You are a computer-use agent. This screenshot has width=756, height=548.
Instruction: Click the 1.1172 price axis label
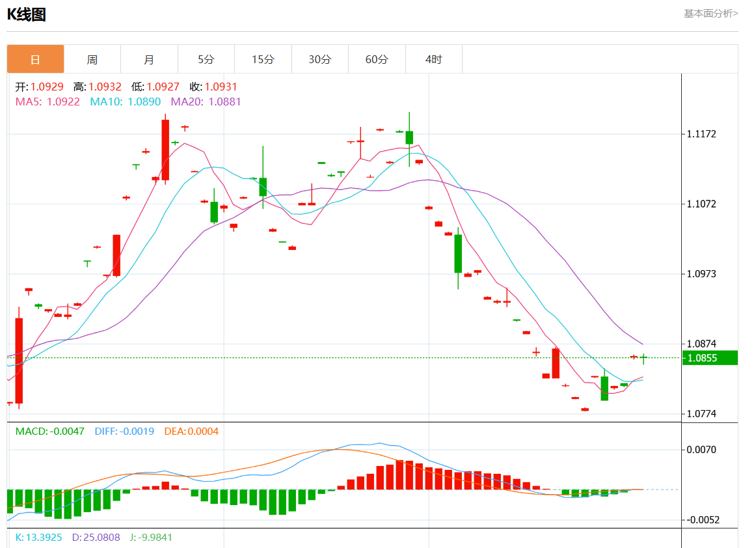click(x=703, y=134)
